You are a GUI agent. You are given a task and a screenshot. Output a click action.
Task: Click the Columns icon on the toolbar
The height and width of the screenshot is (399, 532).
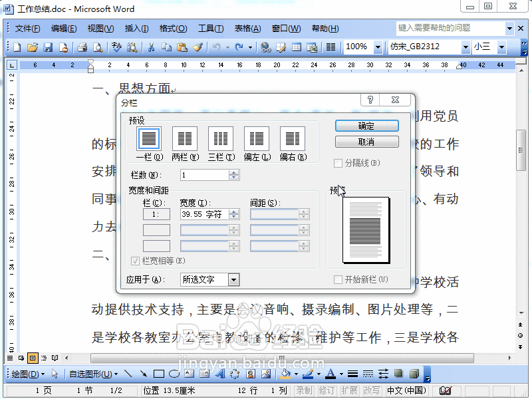(329, 47)
